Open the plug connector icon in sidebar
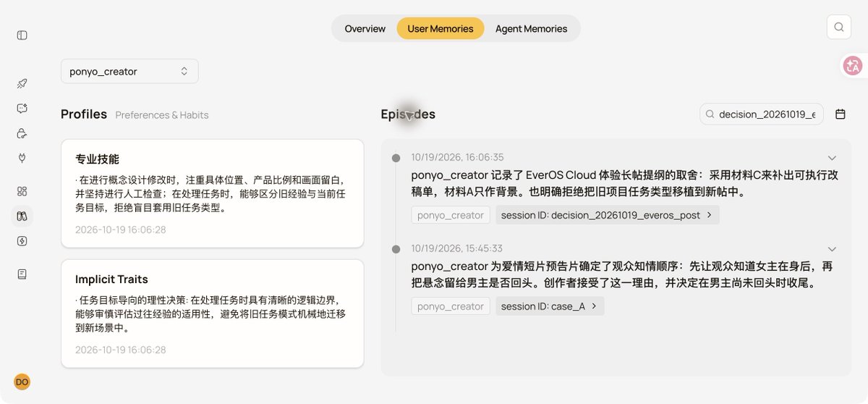 tap(22, 158)
